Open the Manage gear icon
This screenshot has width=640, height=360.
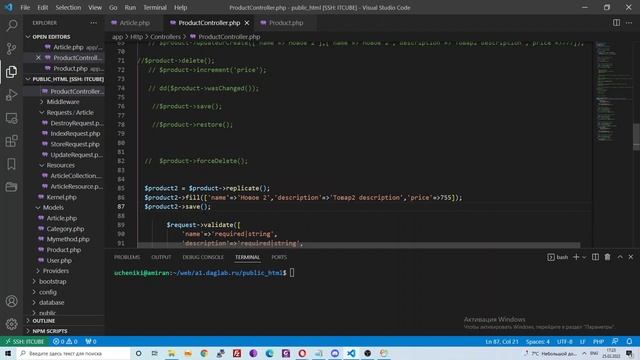pos(11,324)
